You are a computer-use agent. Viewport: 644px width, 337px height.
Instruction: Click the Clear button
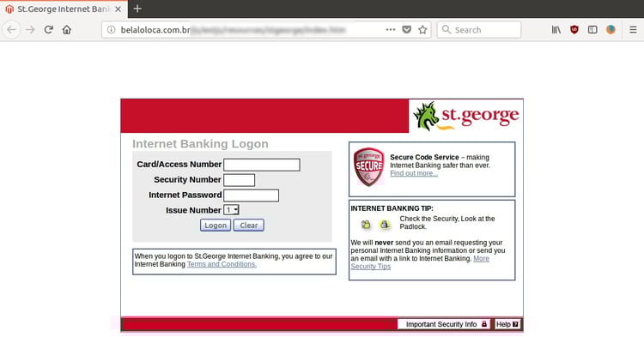(248, 225)
